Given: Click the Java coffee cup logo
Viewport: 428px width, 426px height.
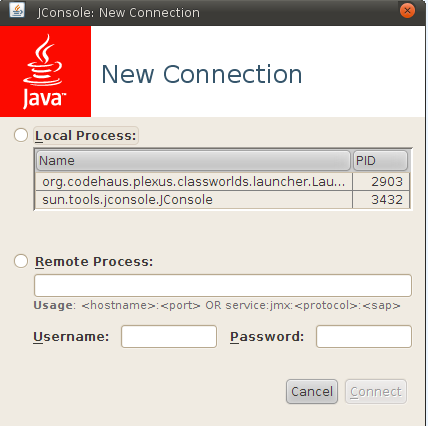Looking at the screenshot, I should [45, 71].
